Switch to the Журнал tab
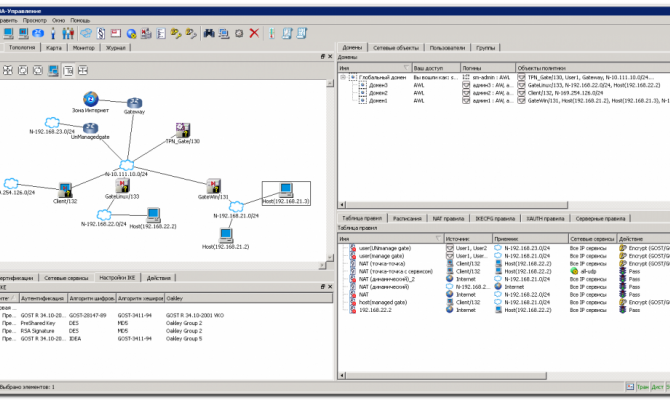Viewport: 670px width, 400px height. point(116,48)
